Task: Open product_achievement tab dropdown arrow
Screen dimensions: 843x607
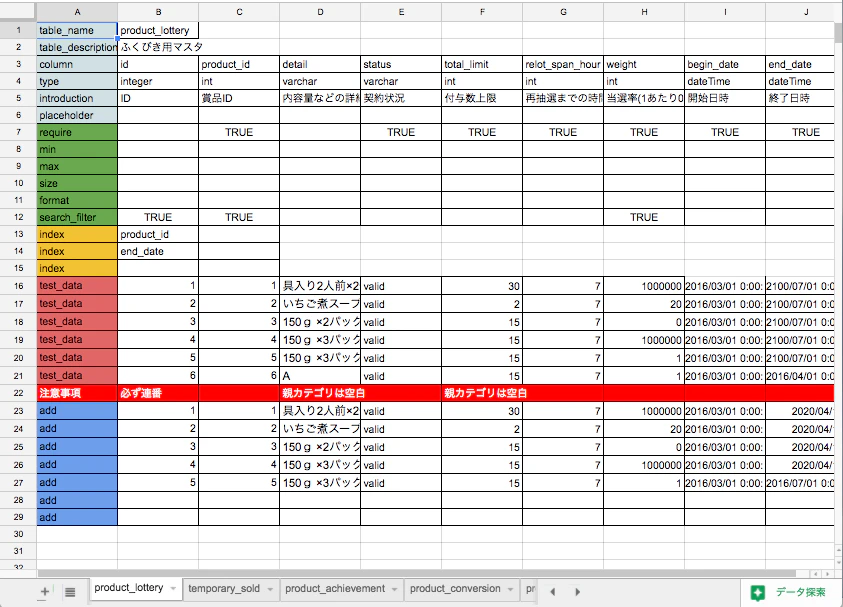Action: tap(395, 589)
